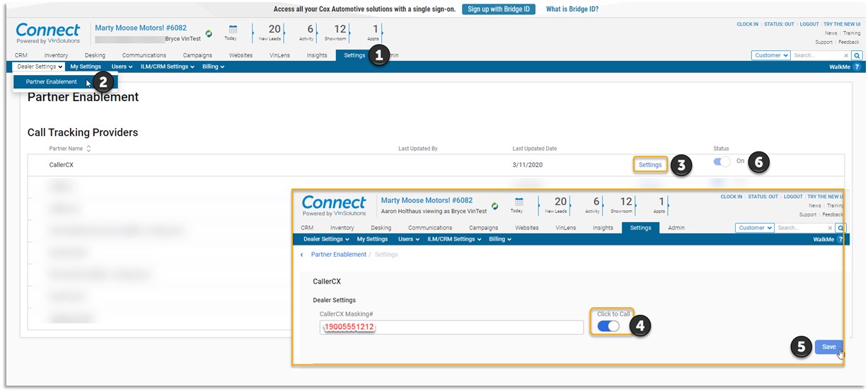Expand Dealer Settings dropdown in main window
The image size is (868, 392).
(40, 67)
